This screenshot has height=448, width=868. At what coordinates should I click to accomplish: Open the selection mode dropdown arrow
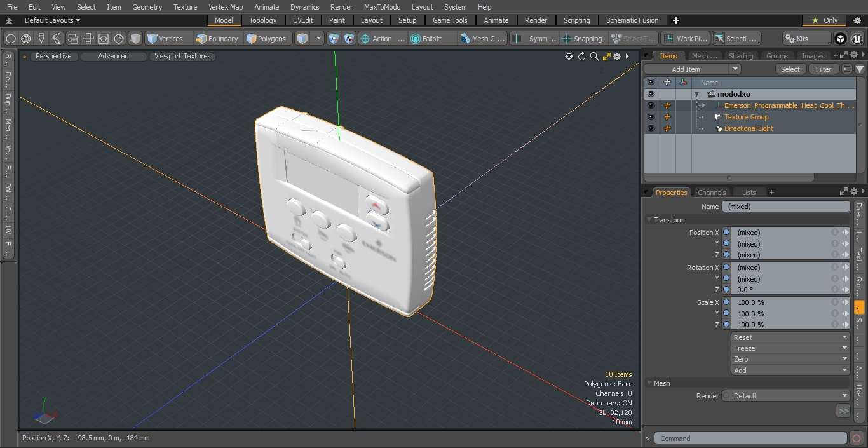pos(319,39)
